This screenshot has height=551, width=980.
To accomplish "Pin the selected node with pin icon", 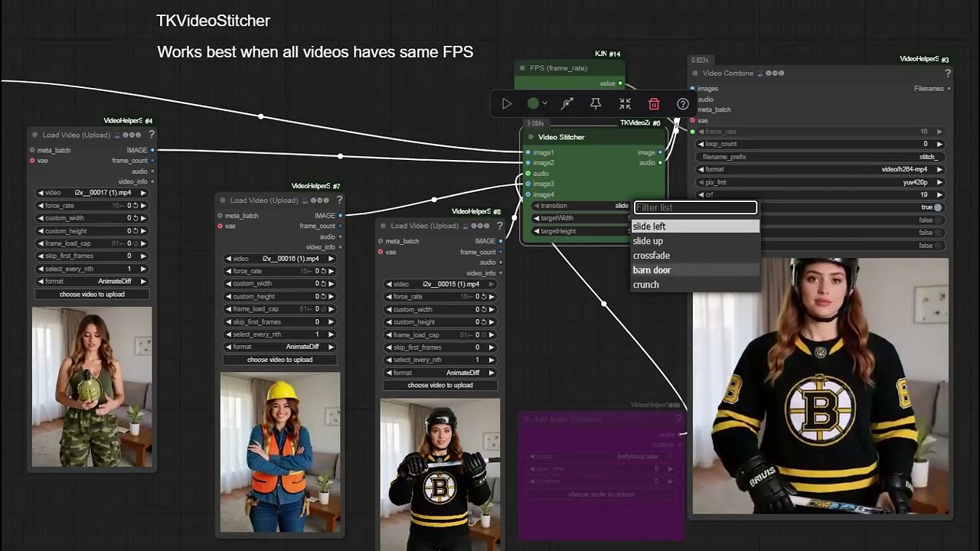I will tap(596, 104).
